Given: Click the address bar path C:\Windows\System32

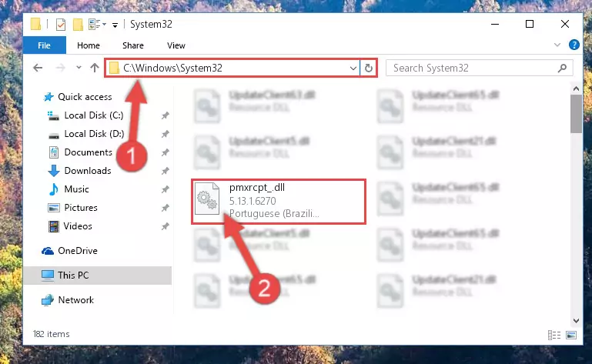Looking at the screenshot, I should pos(172,68).
